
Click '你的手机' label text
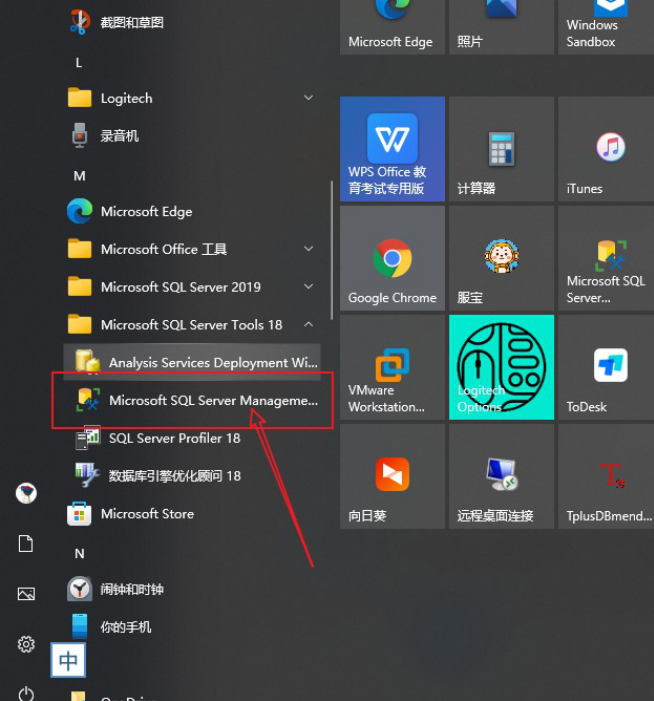126,627
